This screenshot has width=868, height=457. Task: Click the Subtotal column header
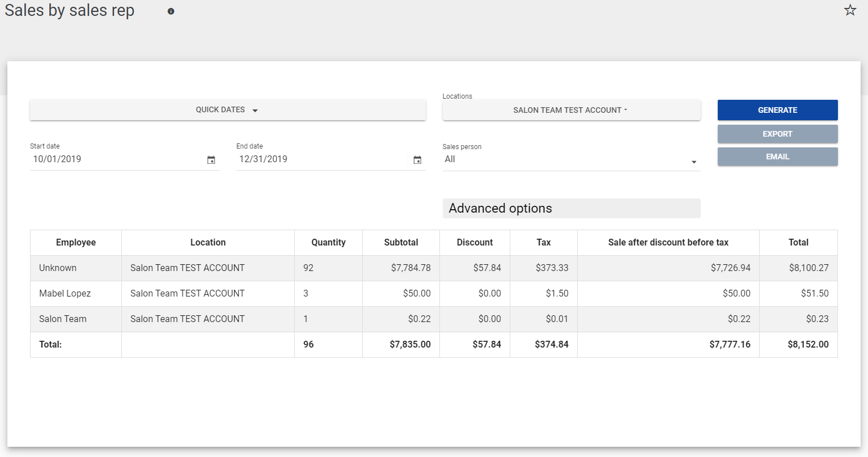point(401,242)
